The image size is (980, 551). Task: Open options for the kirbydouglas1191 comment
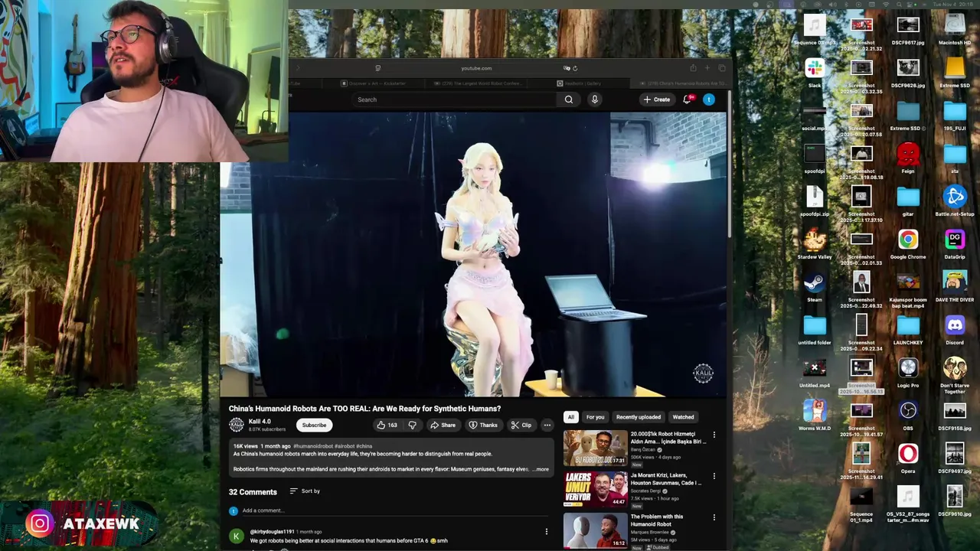pos(546,531)
